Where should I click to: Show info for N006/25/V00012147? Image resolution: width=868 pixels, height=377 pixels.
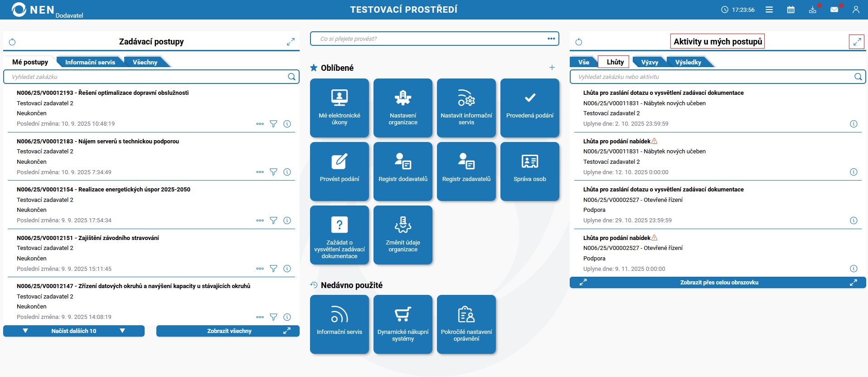tap(287, 317)
